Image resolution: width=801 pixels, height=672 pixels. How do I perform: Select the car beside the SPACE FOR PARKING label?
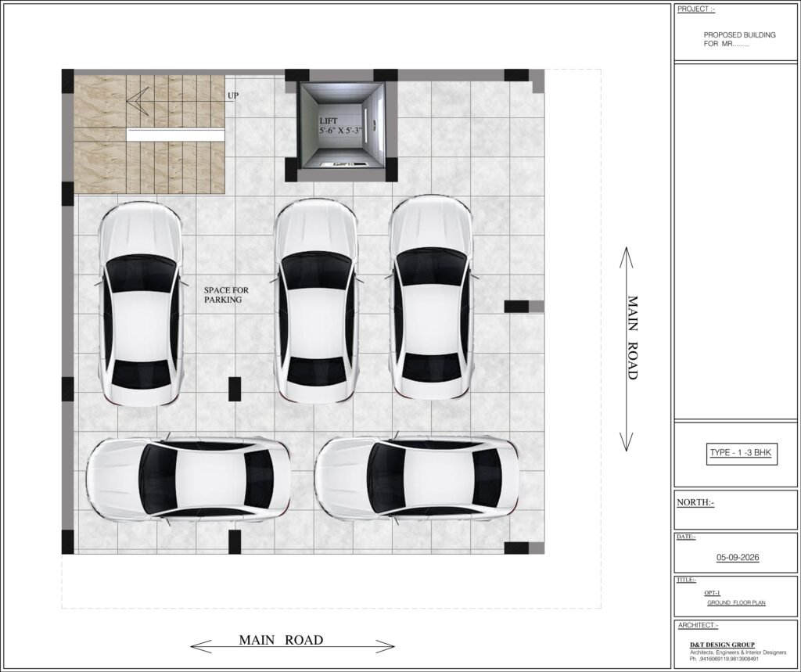[x=141, y=304]
